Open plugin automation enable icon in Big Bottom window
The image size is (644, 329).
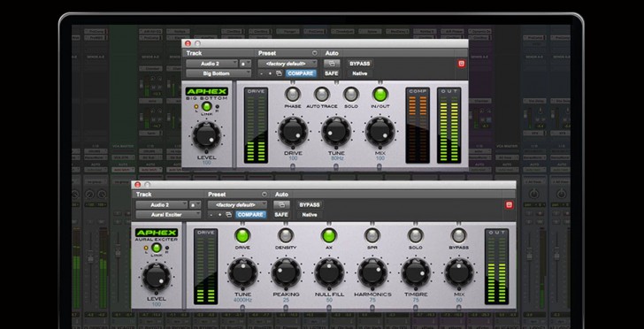coord(332,64)
